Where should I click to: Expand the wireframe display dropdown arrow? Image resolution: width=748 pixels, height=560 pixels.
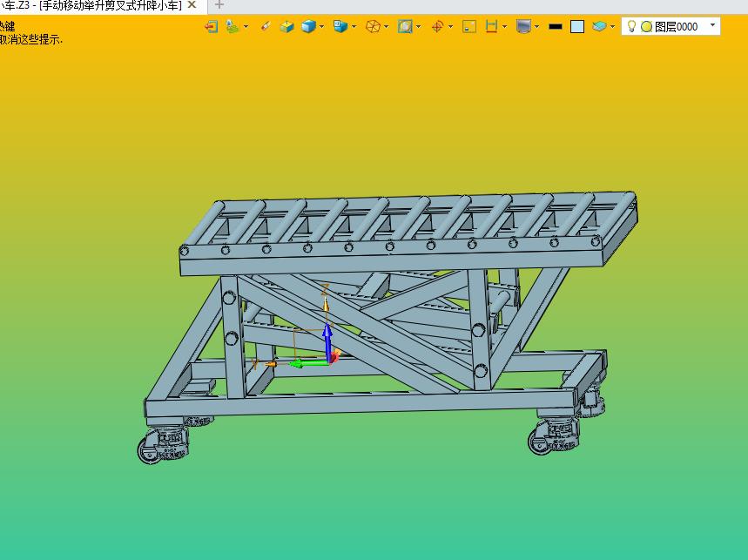(386, 26)
